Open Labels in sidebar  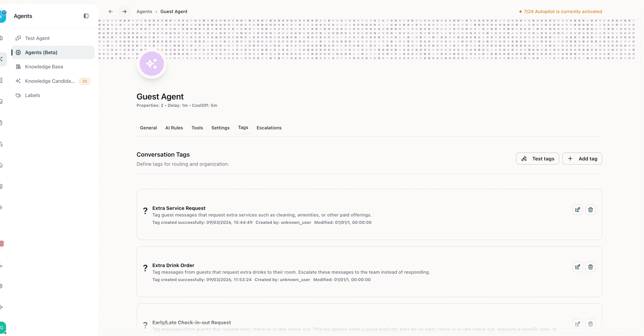[32, 95]
